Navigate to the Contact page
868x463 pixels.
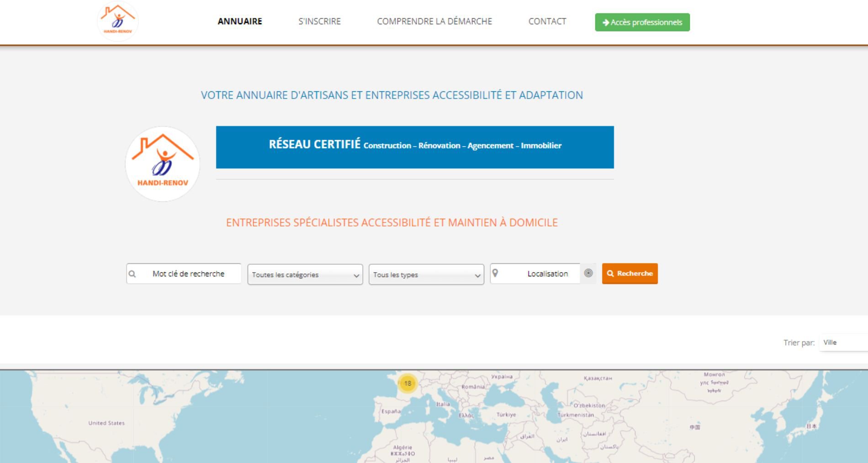coord(547,21)
